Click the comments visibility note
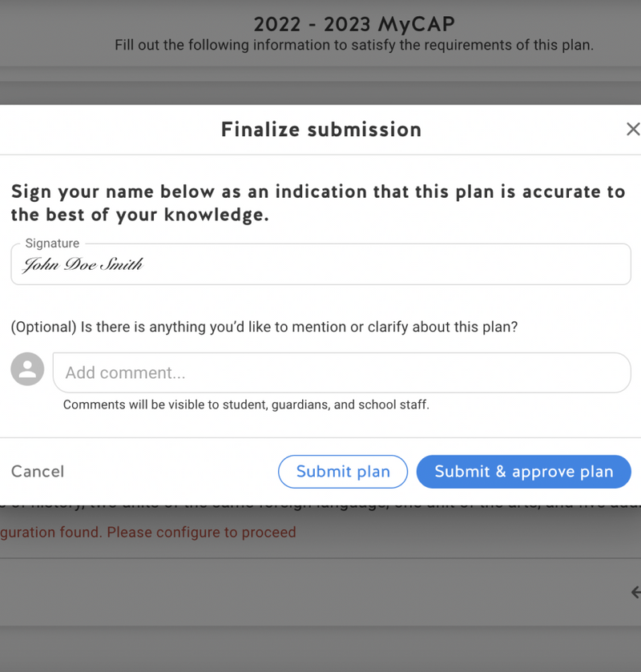The height and width of the screenshot is (672, 641). [246, 404]
